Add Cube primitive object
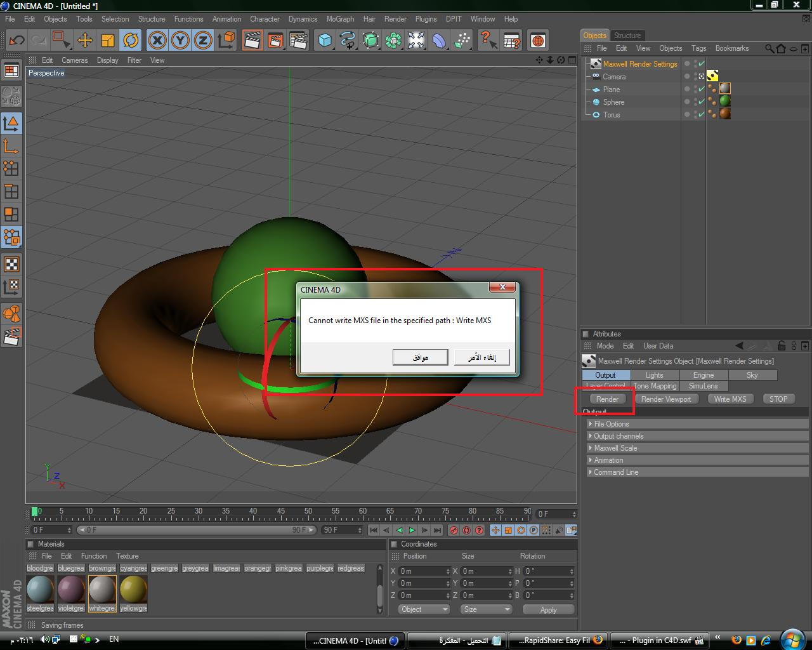The image size is (812, 650). coord(325,41)
